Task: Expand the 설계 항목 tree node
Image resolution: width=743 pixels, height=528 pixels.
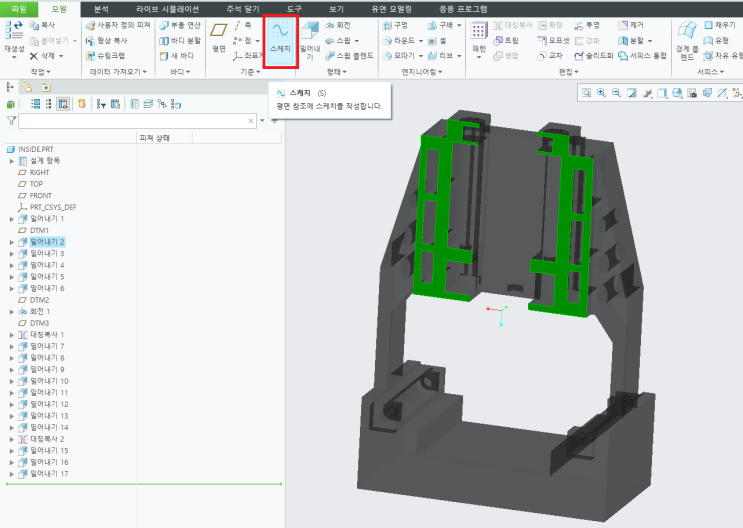Action: tap(12, 161)
